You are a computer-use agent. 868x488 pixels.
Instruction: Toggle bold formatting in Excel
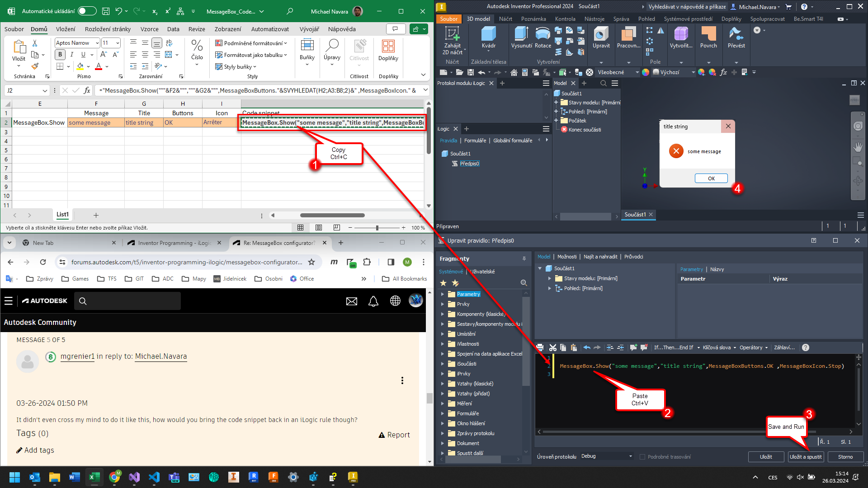60,54
